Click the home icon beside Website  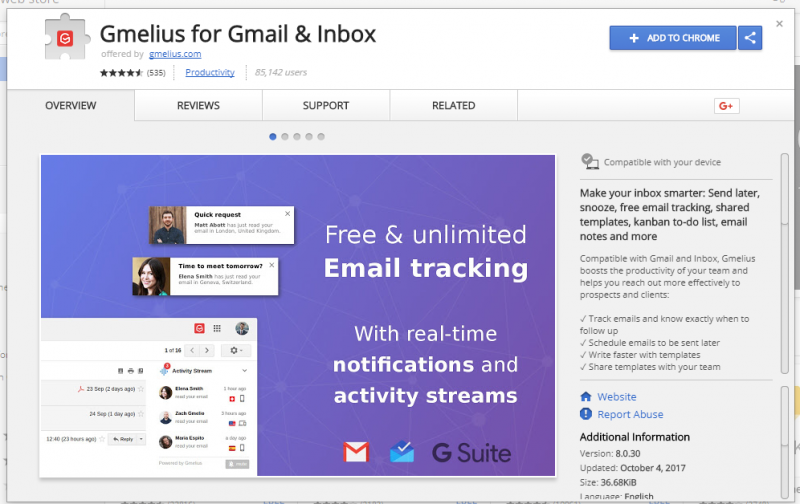[x=586, y=396]
